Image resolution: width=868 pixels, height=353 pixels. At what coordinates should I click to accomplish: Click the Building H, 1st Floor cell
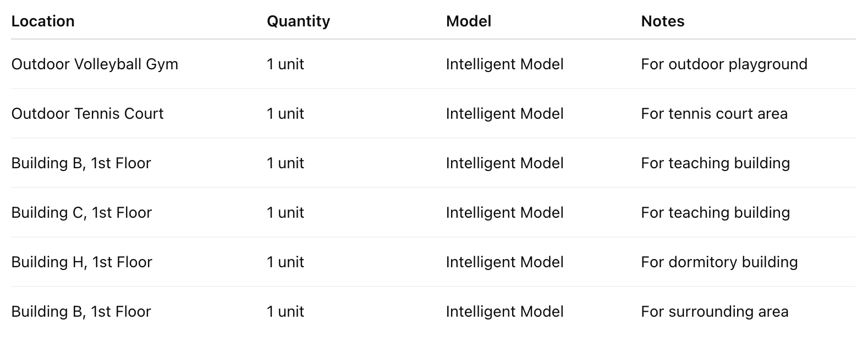(81, 262)
